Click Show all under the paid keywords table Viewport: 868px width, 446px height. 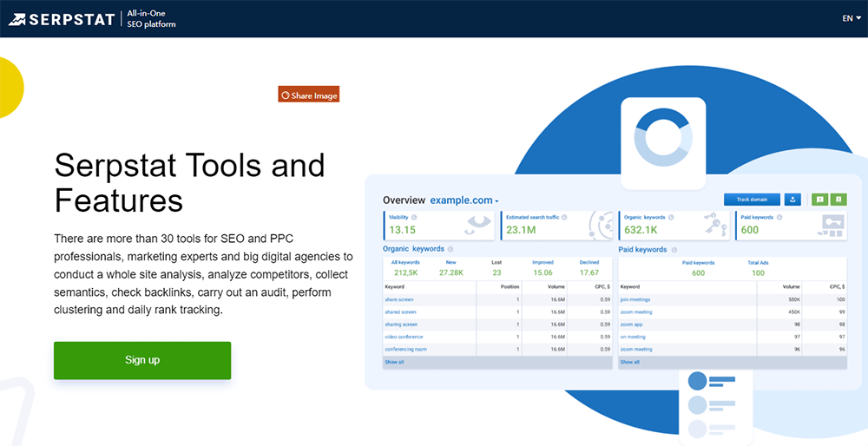(630, 362)
